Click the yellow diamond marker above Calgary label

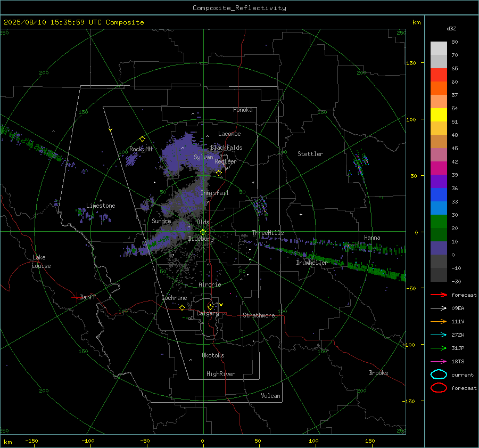(210, 307)
